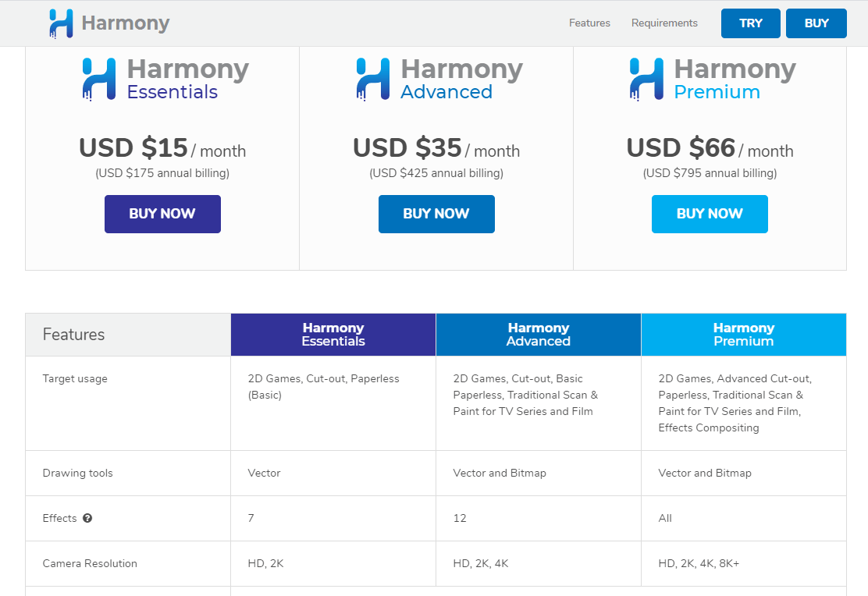The height and width of the screenshot is (596, 868).
Task: Click the Harmony Premium logo icon
Action: tap(646, 79)
